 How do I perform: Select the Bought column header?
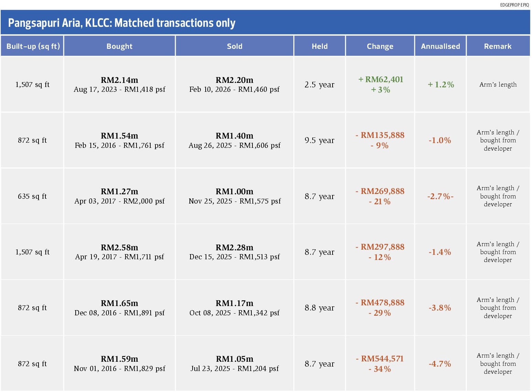pos(119,46)
